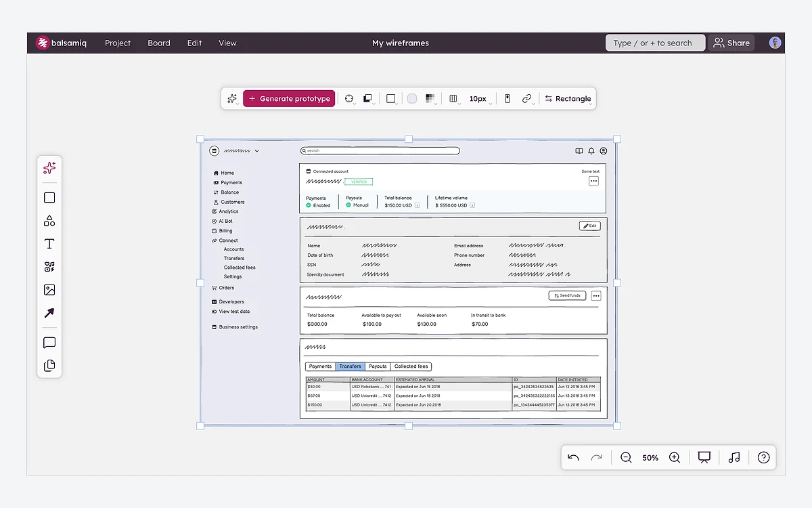Click the Send funds button
This screenshot has height=508, width=812.
567,295
